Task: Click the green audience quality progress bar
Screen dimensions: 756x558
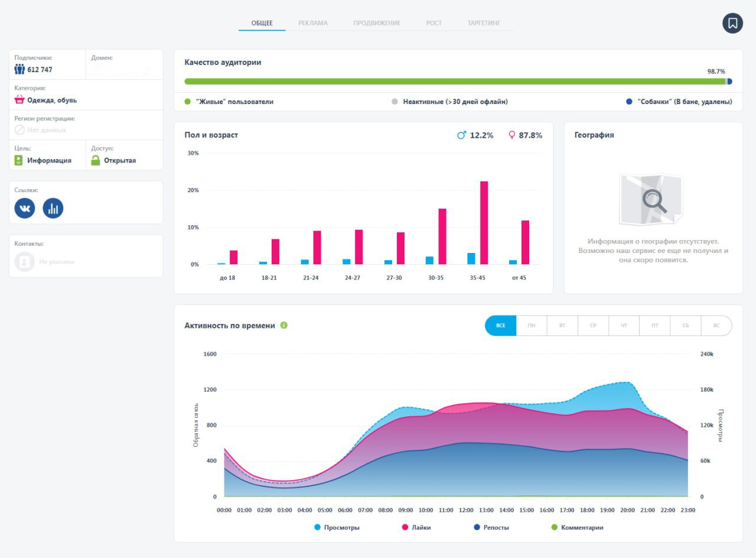Action: point(454,82)
